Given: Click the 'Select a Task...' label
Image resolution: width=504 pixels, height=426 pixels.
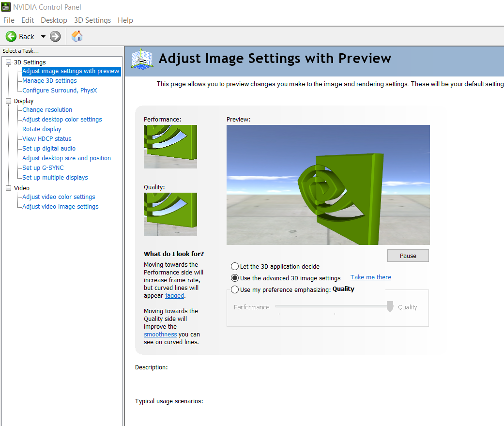Looking at the screenshot, I should coord(20,51).
